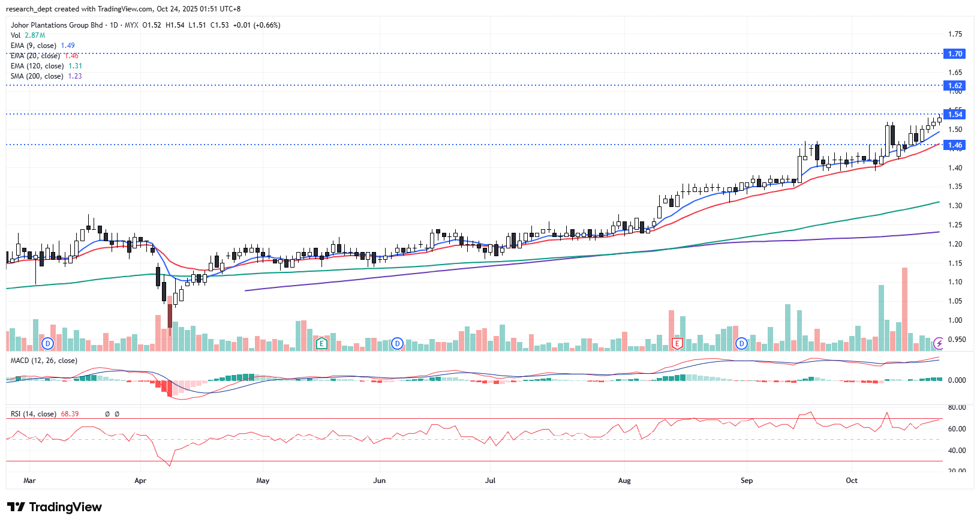This screenshot has width=980, height=525.
Task: Click the dividend marker near September
Action: pos(742,344)
